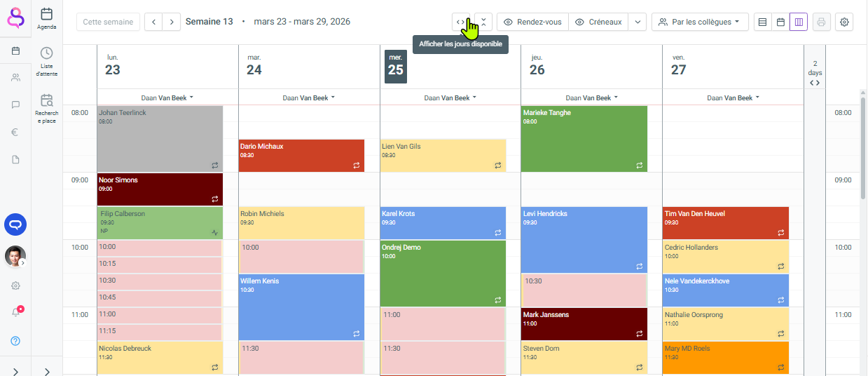This screenshot has width=868, height=376.
Task: Switch to the Agenda tab
Action: (47, 18)
